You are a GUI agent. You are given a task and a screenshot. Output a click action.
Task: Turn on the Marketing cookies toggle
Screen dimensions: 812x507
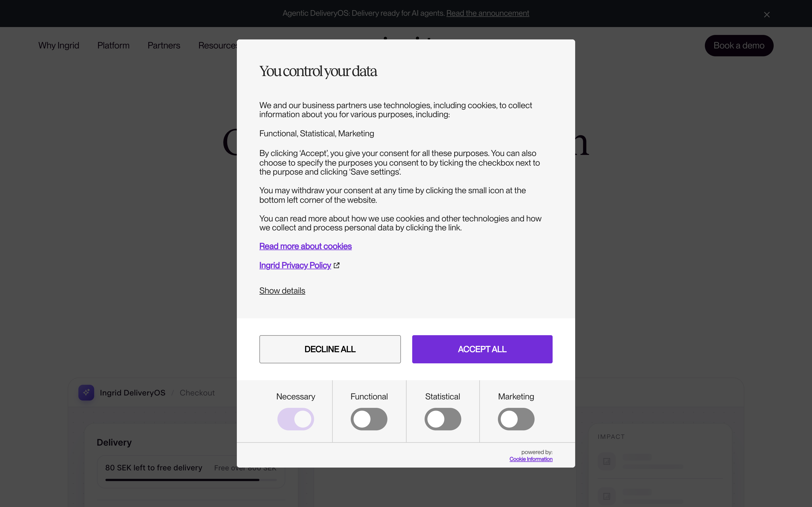pyautogui.click(x=516, y=419)
